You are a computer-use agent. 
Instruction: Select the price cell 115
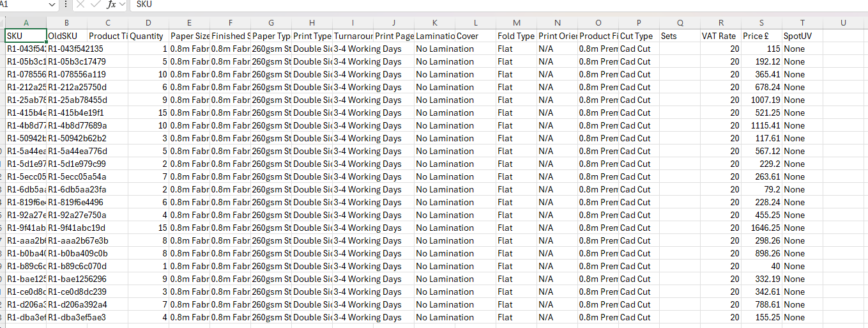761,49
